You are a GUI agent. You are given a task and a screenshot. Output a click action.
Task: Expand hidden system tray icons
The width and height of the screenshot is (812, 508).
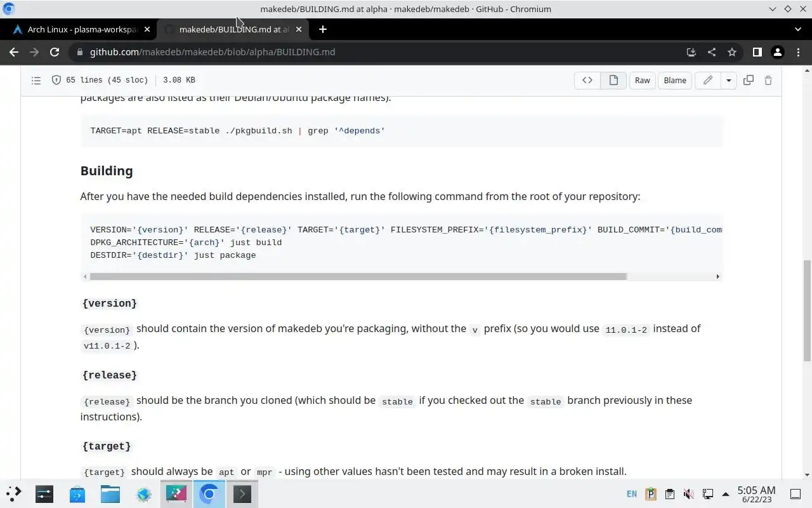click(x=725, y=494)
